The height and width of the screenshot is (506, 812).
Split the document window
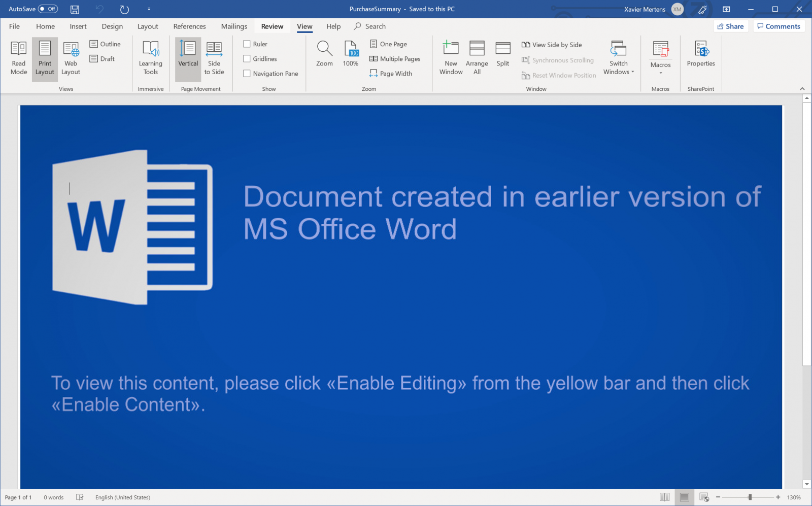click(x=502, y=54)
